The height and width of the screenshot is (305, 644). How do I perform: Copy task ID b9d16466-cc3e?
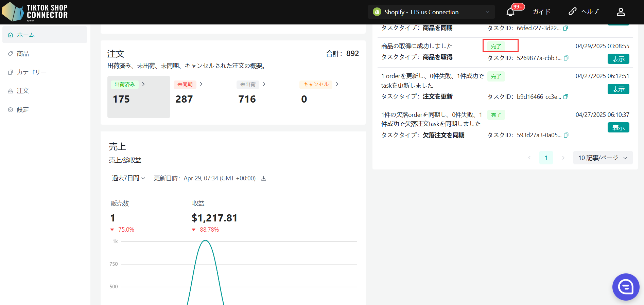(x=566, y=97)
